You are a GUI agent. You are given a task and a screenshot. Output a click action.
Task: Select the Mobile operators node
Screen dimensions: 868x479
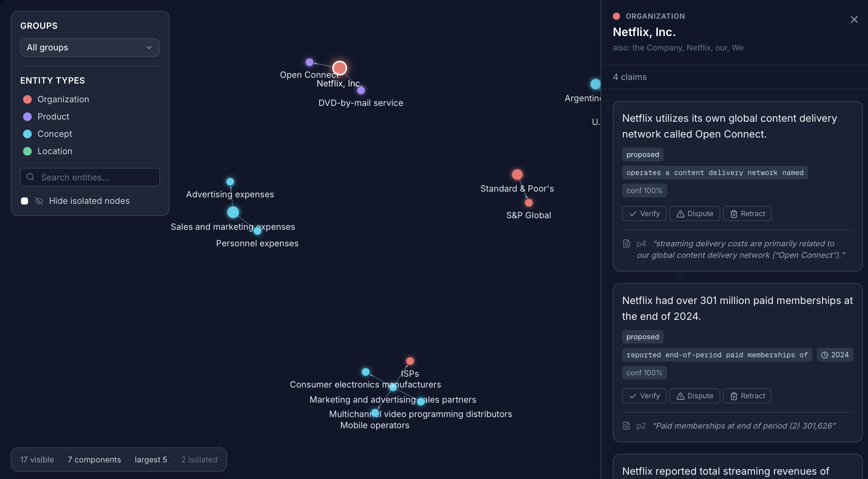[x=375, y=413]
